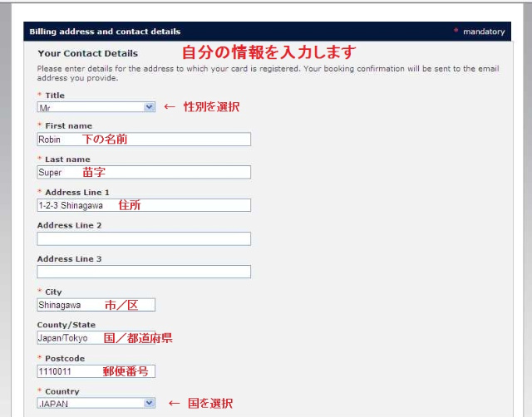Viewport: 532px width, 417px height.
Task: Focus the County/State field with Japan/Tokyo
Action: [x=96, y=338]
